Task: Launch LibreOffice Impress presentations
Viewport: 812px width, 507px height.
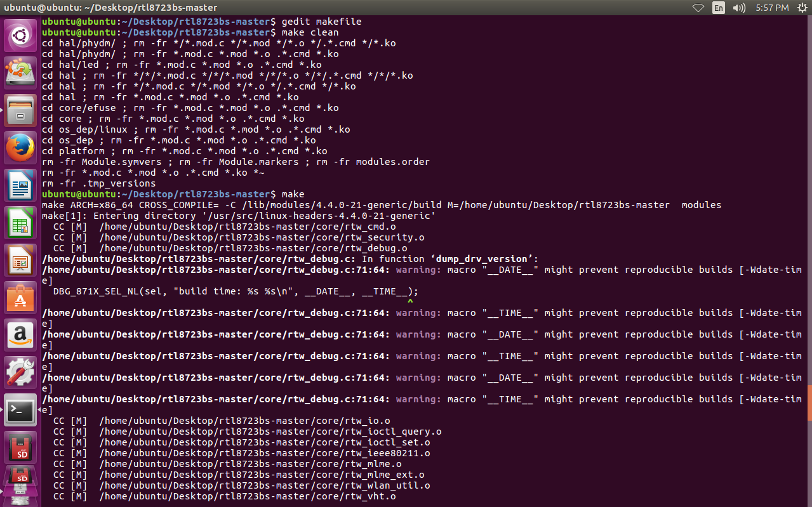Action: pos(21,260)
